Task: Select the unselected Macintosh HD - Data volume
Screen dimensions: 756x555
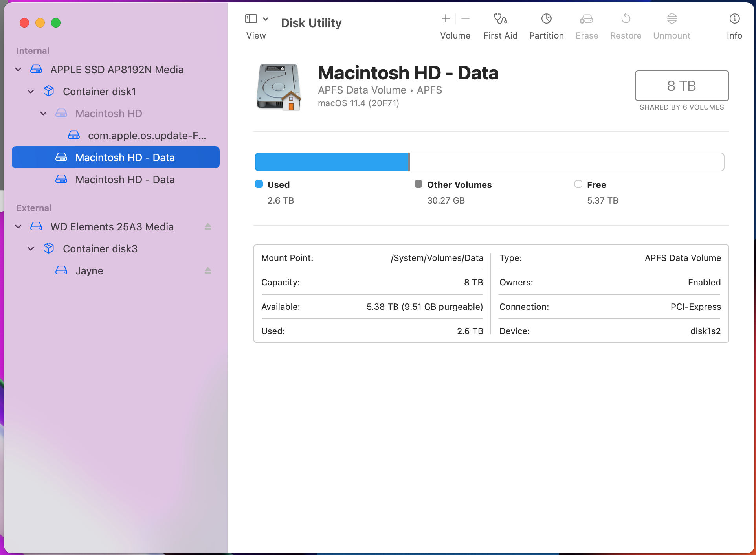Action: (x=125, y=180)
